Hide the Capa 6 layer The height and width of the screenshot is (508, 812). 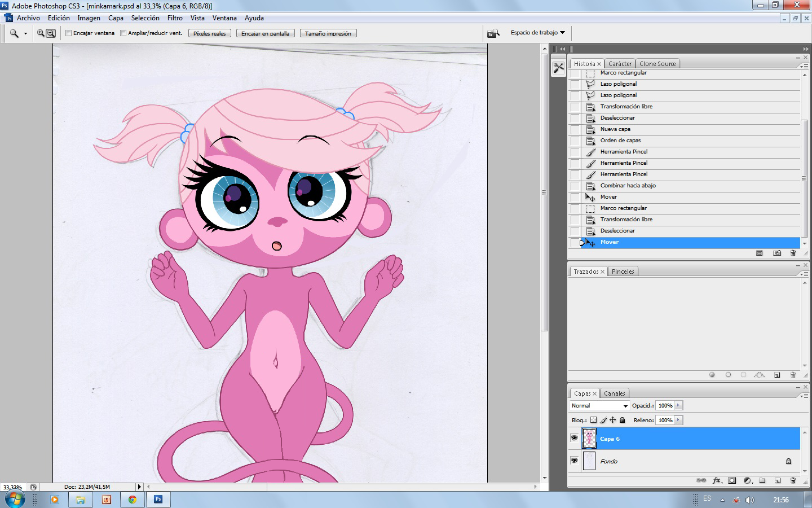pos(574,438)
